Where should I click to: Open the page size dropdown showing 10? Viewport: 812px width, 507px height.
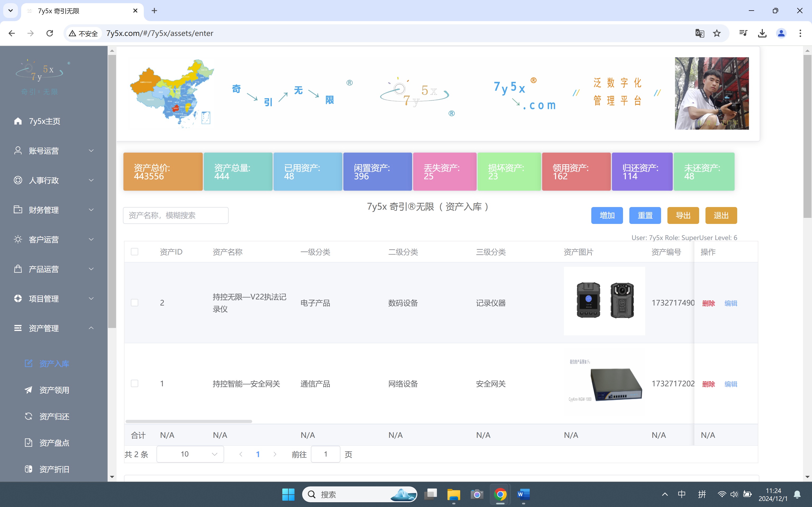click(x=190, y=454)
